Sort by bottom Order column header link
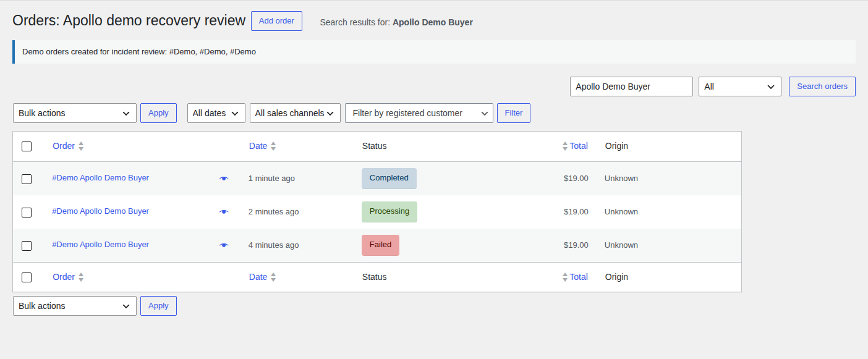The height and width of the screenshot is (359, 868). [64, 277]
